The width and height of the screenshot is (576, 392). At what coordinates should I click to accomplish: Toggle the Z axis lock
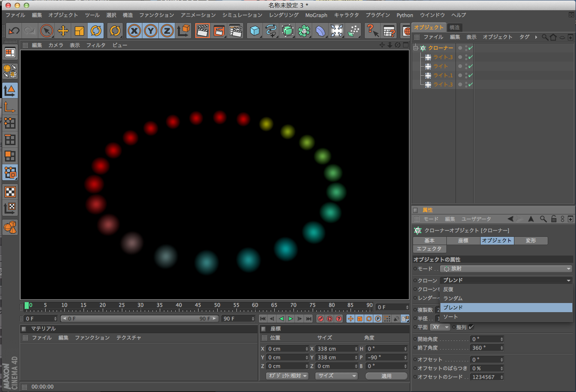pos(167,31)
